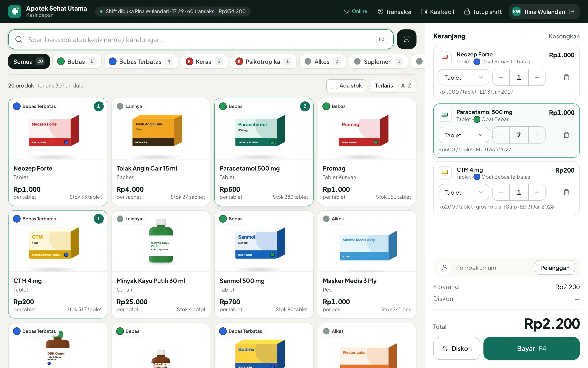Image resolution: width=588 pixels, height=368 pixels.
Task: Filter by Keras category
Action: pyautogui.click(x=204, y=61)
